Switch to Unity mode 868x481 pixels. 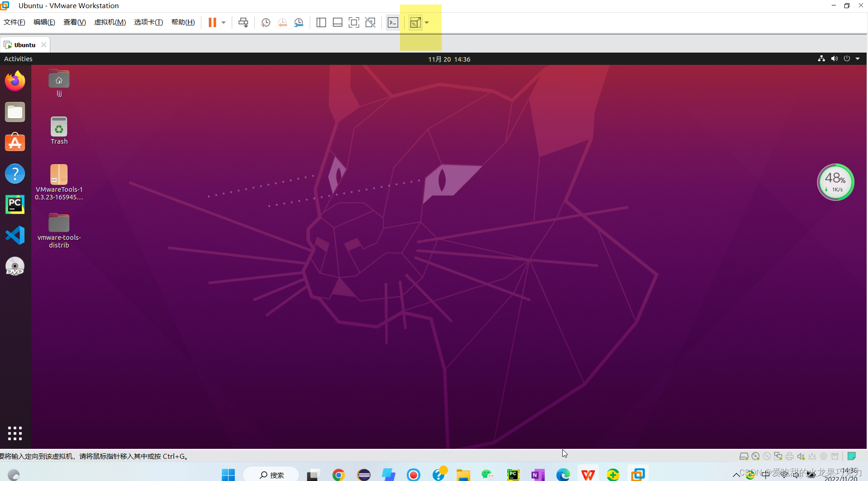(x=371, y=23)
